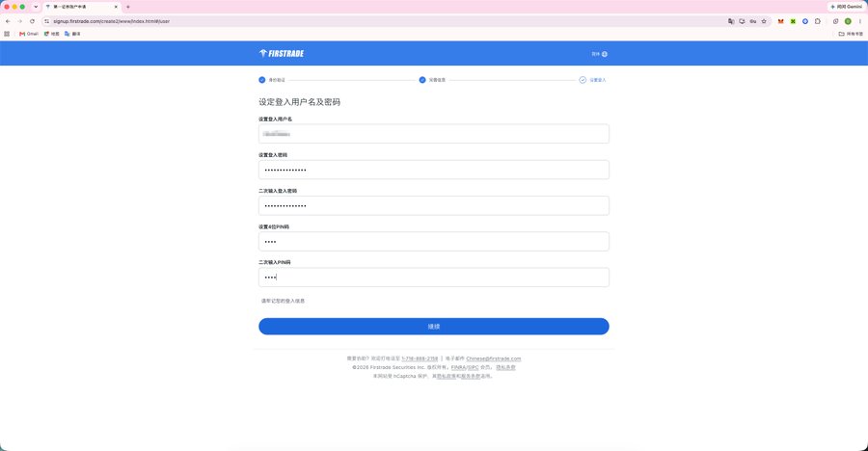Focus the set 4-digit PIN field
This screenshot has width=868, height=451.
[x=433, y=242]
